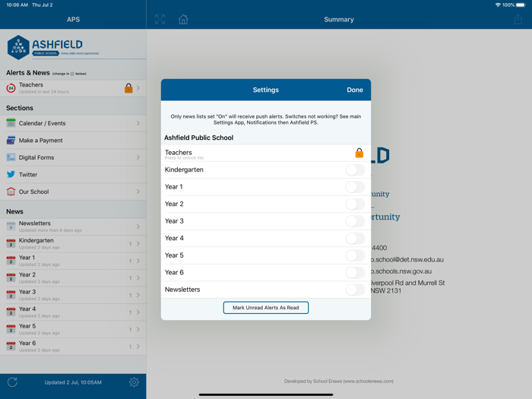The image size is (532, 399).
Task: Tap the share icon in the Summary header
Action: click(518, 19)
